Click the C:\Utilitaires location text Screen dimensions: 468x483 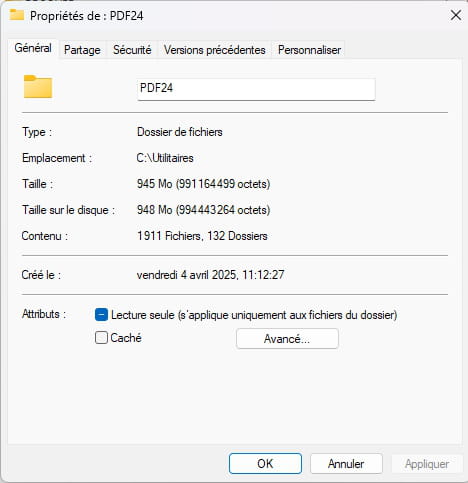[165, 158]
